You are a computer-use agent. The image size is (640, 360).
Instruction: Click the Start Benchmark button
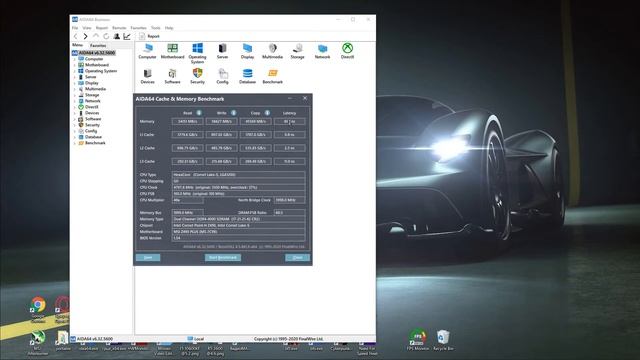[223, 258]
